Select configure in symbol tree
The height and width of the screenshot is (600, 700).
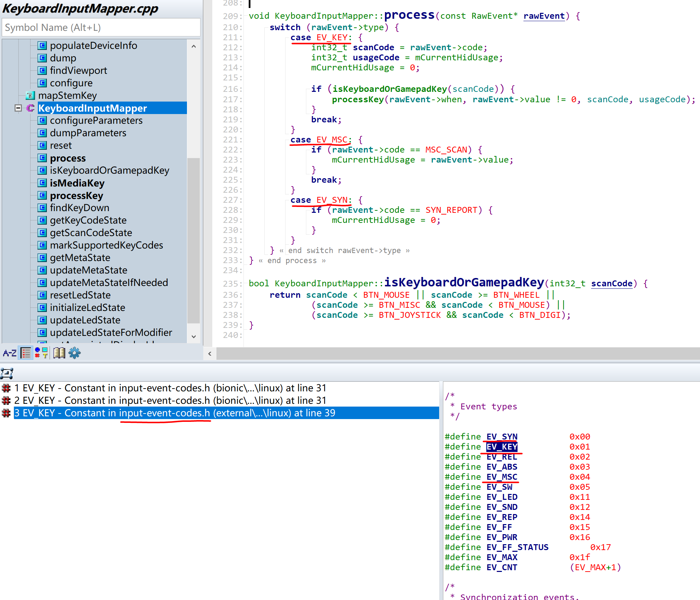[x=71, y=83]
